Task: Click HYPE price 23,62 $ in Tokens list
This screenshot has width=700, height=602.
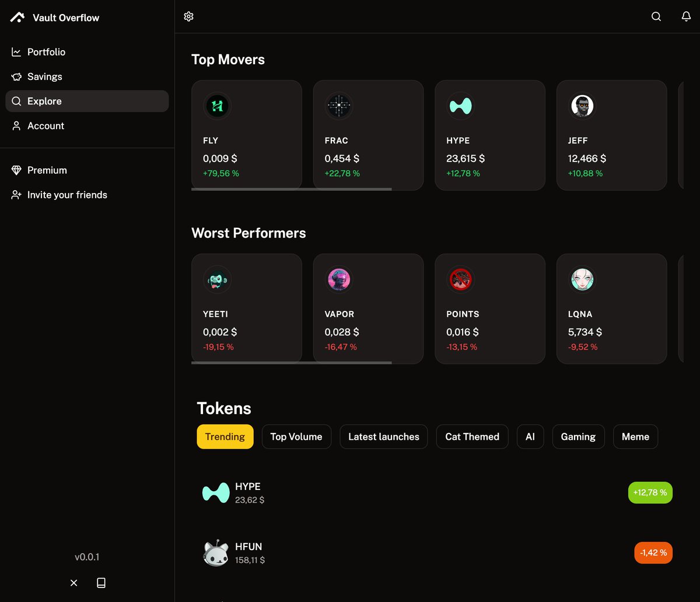Action: (250, 500)
